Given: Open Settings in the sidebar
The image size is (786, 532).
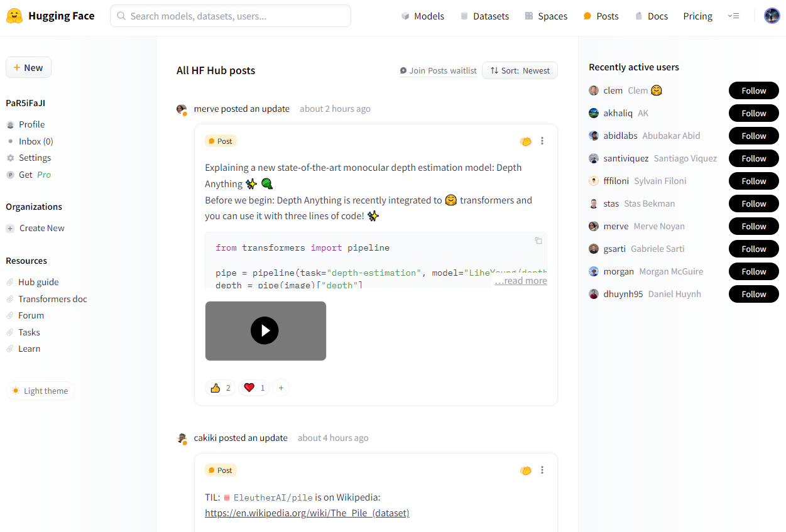Looking at the screenshot, I should click(29, 158).
